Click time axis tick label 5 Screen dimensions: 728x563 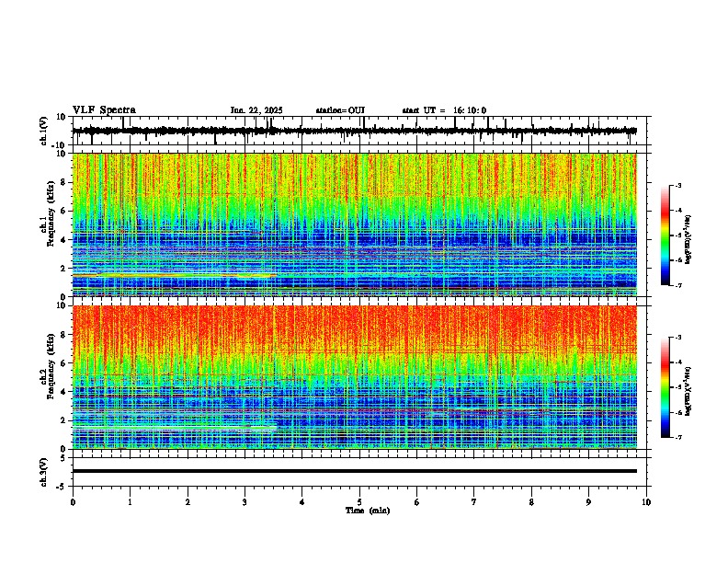coord(359,502)
